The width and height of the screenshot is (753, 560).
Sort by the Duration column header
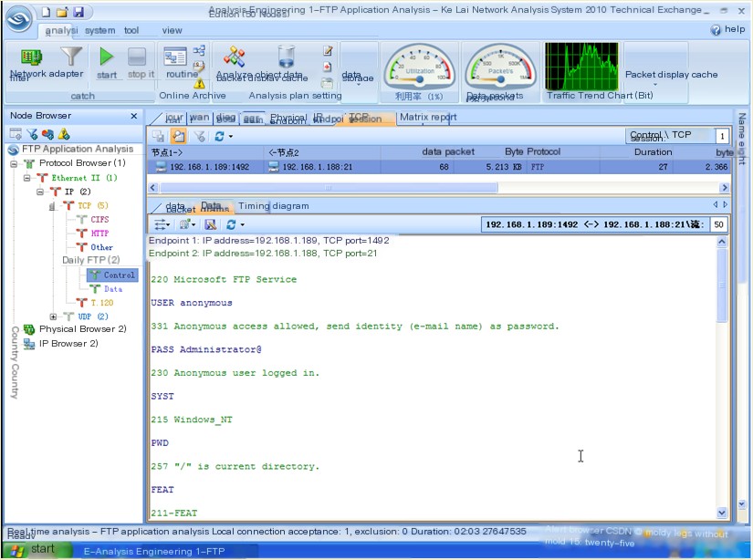coord(653,152)
